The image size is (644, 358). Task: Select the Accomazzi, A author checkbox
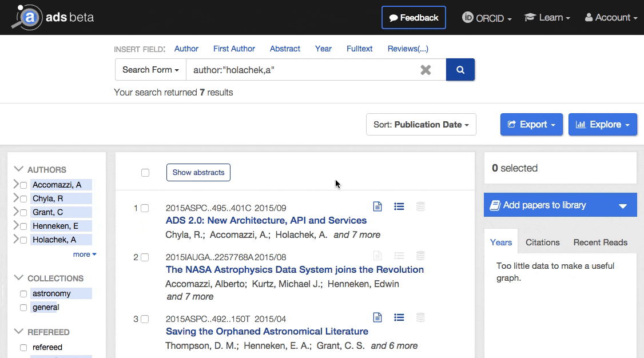click(x=23, y=185)
